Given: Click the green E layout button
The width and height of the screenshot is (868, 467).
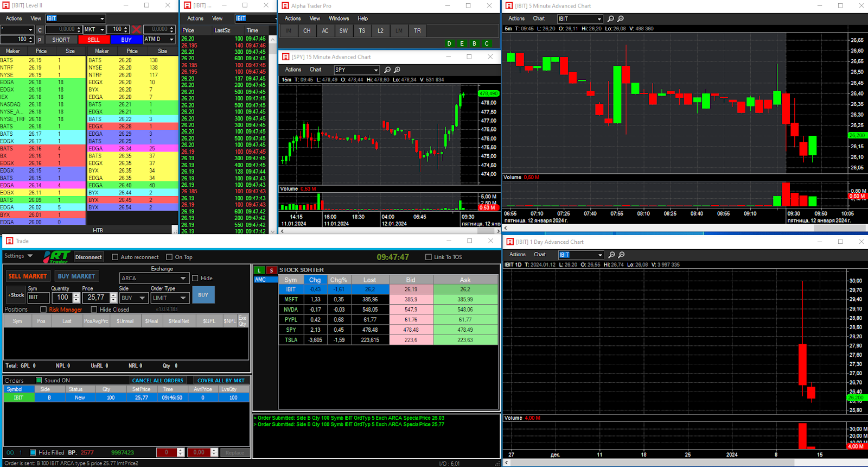Looking at the screenshot, I should (x=462, y=44).
